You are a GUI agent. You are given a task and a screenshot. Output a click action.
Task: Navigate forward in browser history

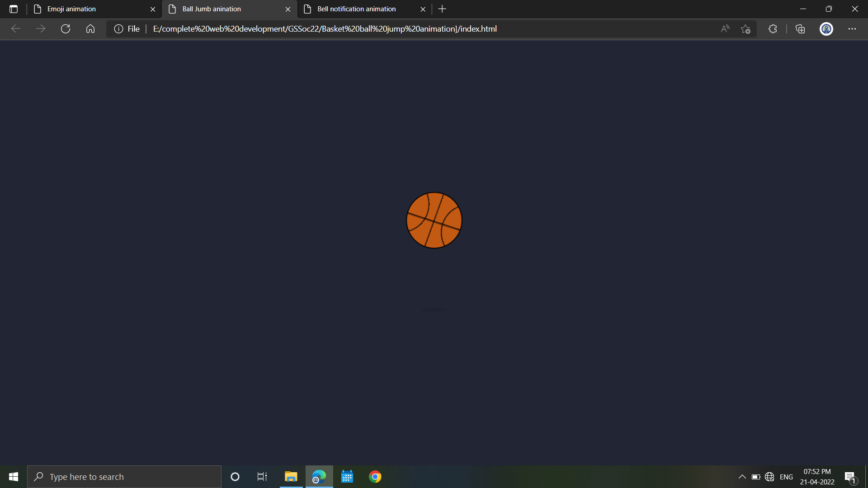41,28
